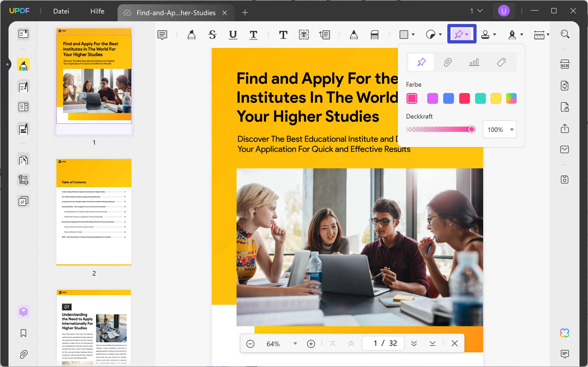
Task: Open the comment note tool
Action: [x=162, y=35]
